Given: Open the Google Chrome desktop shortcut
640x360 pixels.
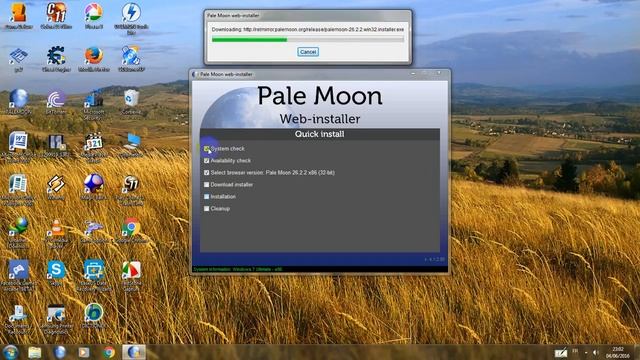Looking at the screenshot, I should (131, 231).
